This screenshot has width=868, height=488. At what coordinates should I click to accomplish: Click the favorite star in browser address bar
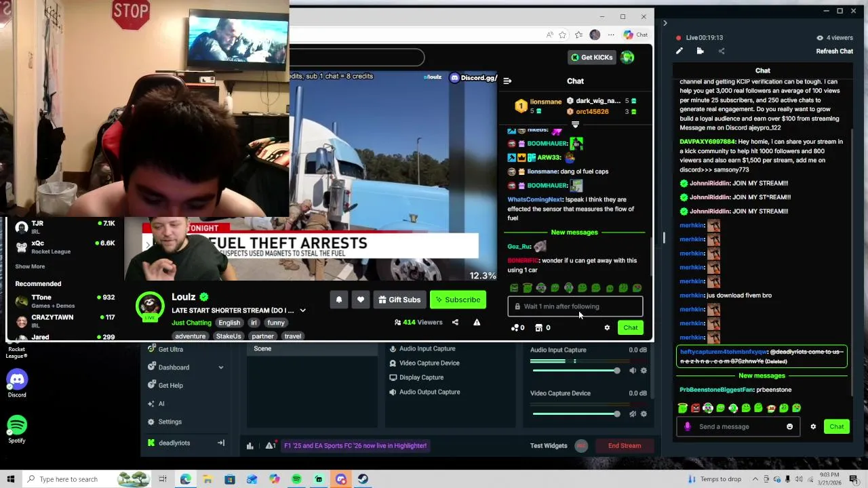coord(562,35)
